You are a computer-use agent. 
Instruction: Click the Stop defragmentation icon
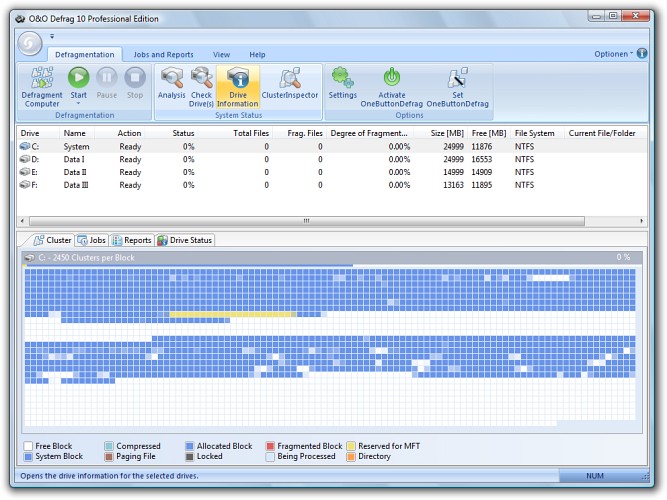pos(135,78)
